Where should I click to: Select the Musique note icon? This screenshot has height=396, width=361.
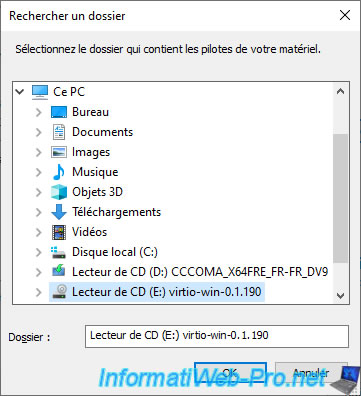[x=59, y=172]
